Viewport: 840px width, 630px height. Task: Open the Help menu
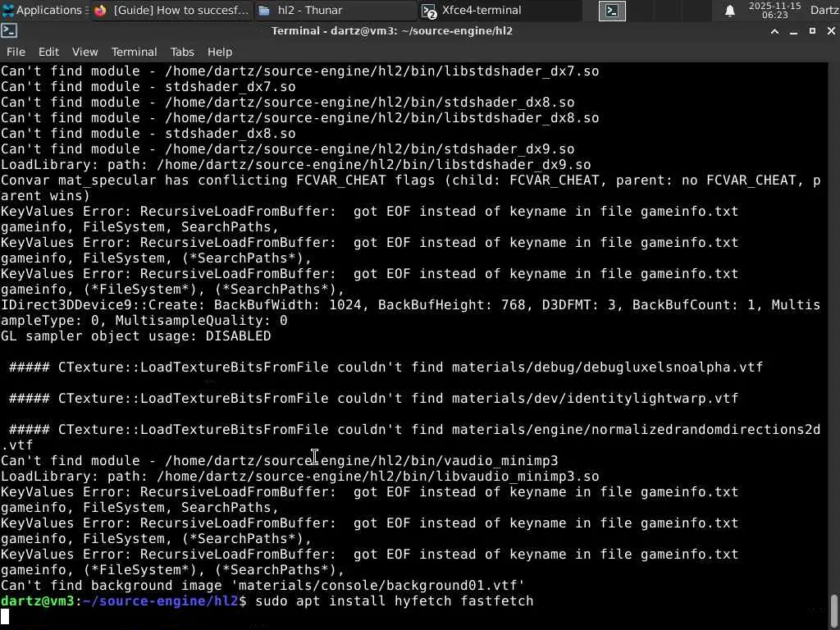click(x=220, y=52)
